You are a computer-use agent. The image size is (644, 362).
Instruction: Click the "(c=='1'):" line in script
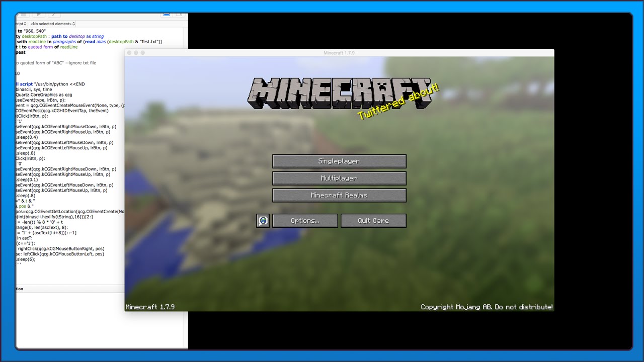(26, 243)
